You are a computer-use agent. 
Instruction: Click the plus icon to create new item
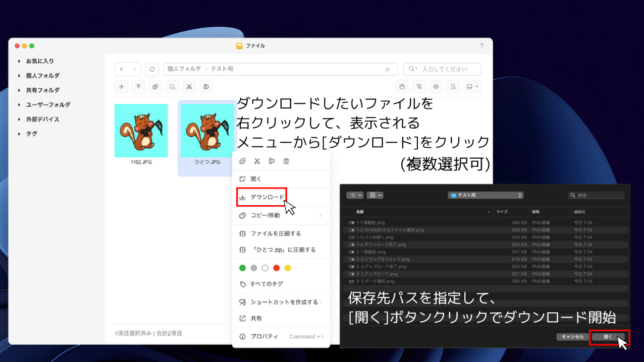121,86
